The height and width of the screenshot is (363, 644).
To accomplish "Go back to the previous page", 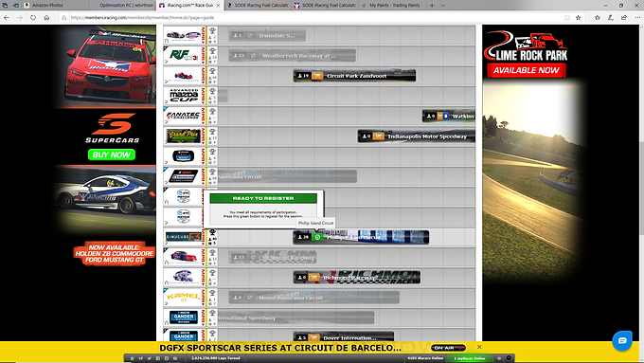I will (x=7, y=18).
